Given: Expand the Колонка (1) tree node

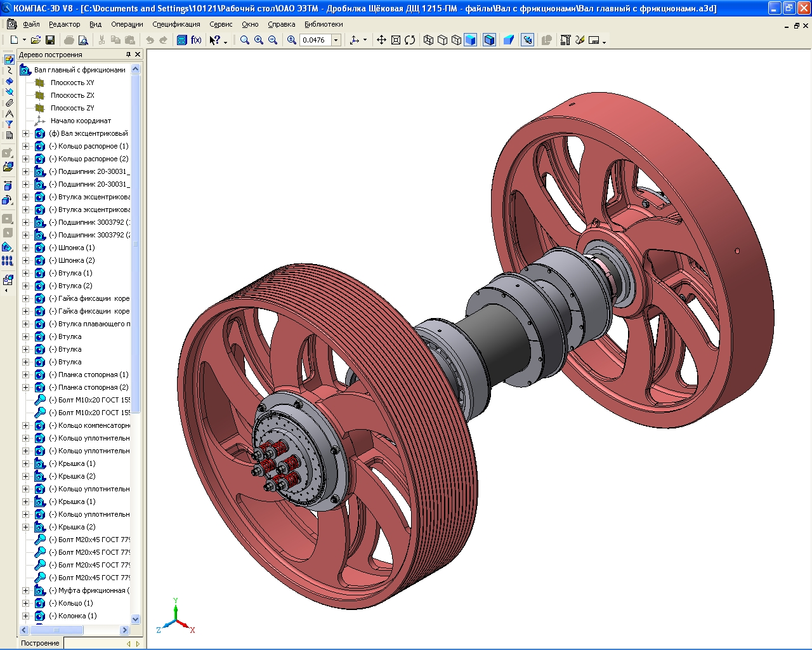Looking at the screenshot, I should click(25, 616).
